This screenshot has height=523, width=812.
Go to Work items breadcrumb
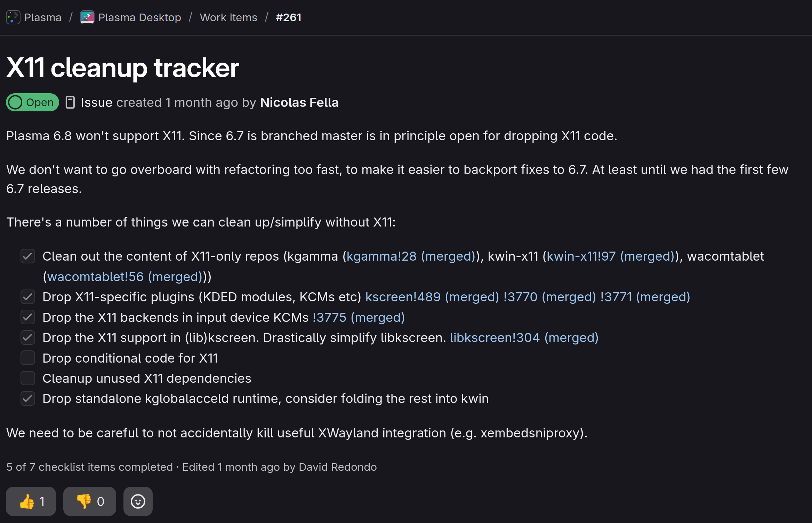tap(228, 17)
